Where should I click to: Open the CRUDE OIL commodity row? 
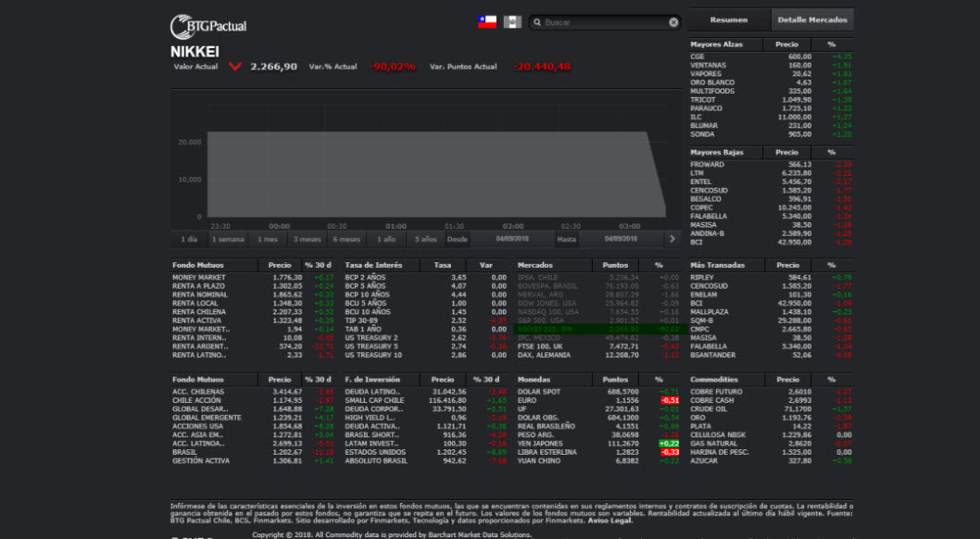pyautogui.click(x=772, y=409)
